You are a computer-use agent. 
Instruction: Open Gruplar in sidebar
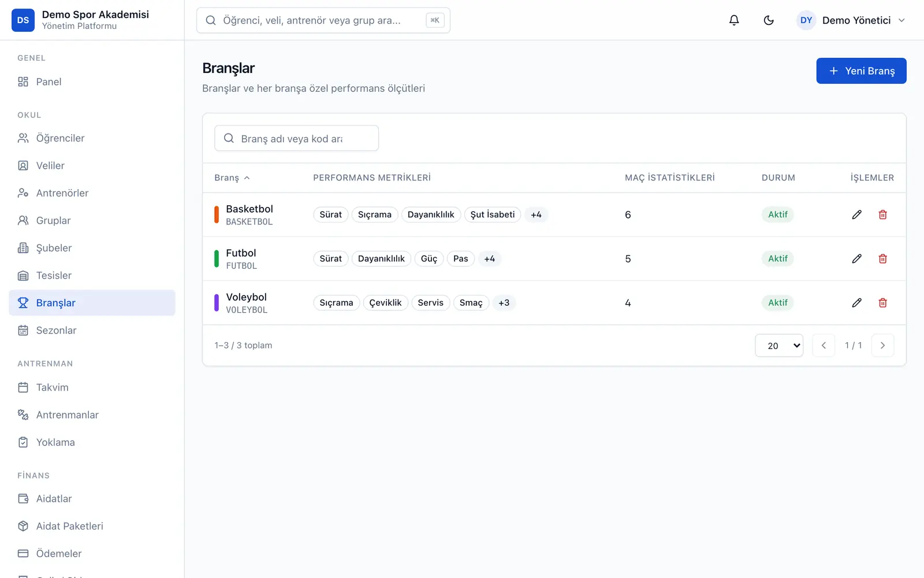tap(92, 220)
